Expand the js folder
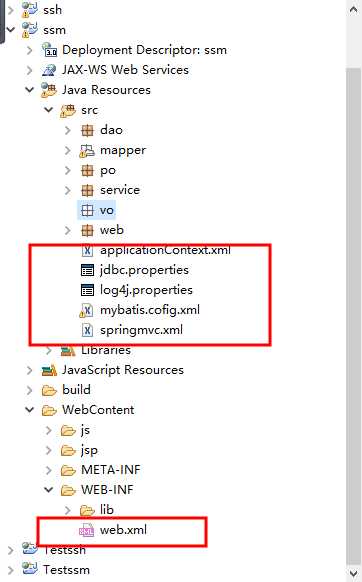362x582 pixels. [x=49, y=430]
